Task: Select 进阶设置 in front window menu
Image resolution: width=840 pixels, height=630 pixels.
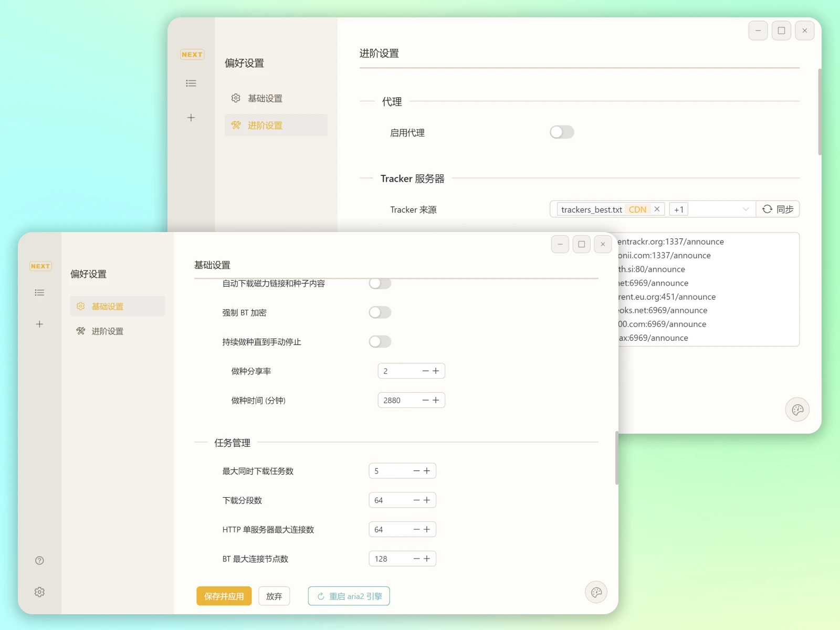Action: click(x=108, y=331)
